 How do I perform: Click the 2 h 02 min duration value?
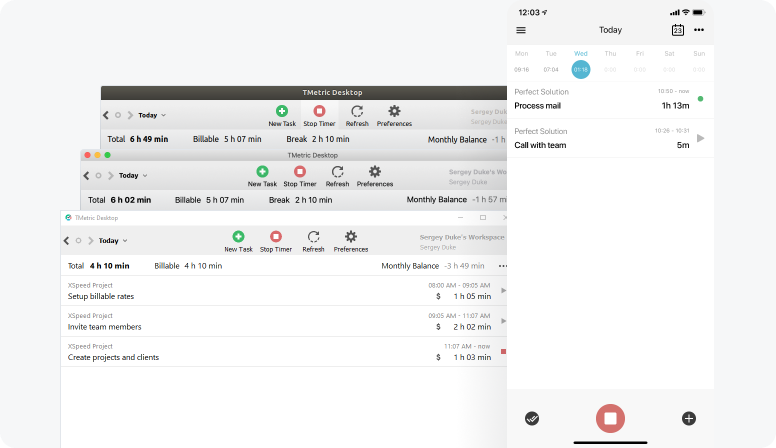tap(472, 327)
